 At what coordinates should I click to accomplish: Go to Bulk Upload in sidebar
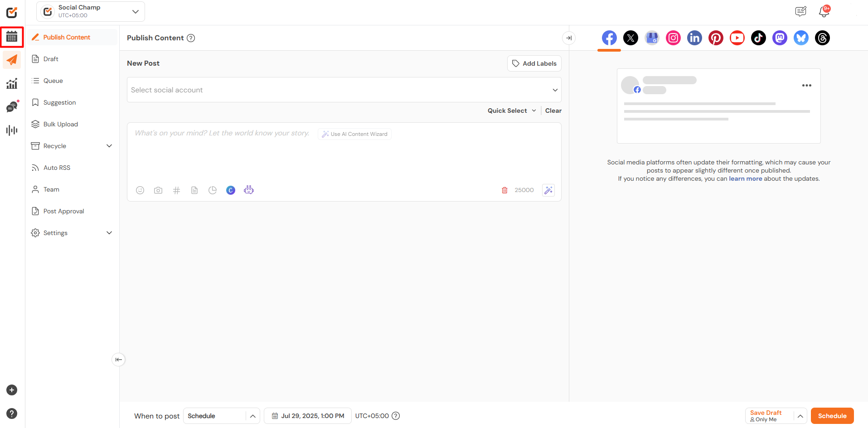(72, 124)
